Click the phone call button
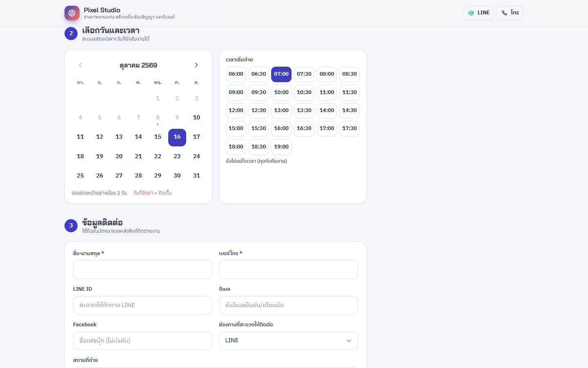 pos(510,13)
